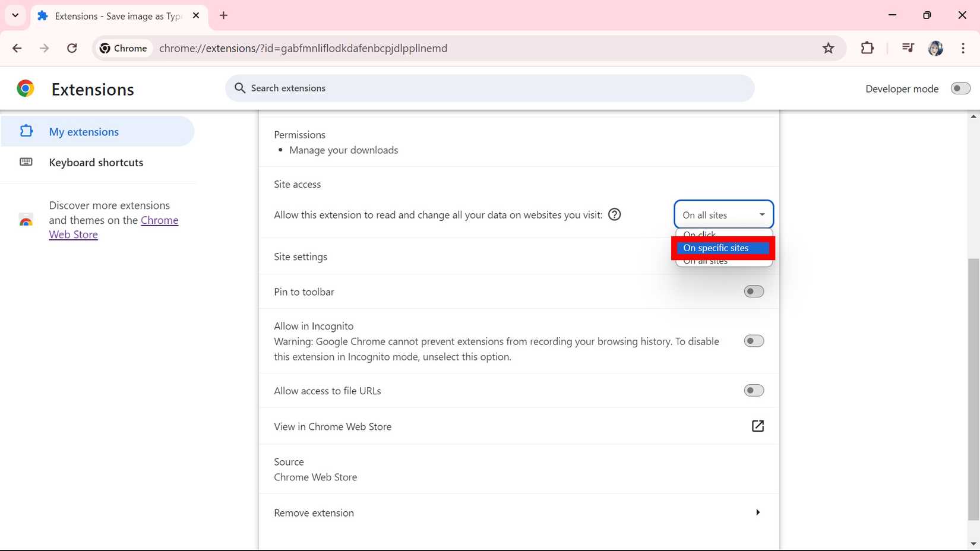Click the profile avatar icon
The height and width of the screenshot is (551, 980).
point(935,48)
